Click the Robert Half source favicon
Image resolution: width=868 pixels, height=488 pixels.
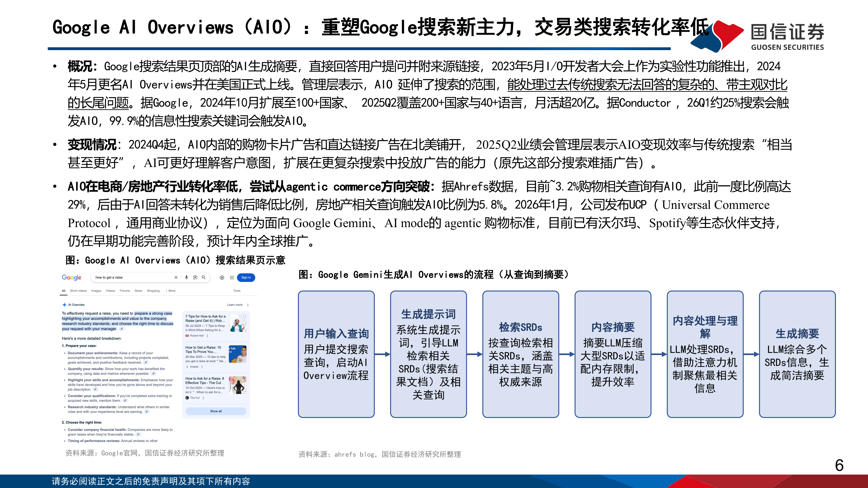click(x=187, y=336)
